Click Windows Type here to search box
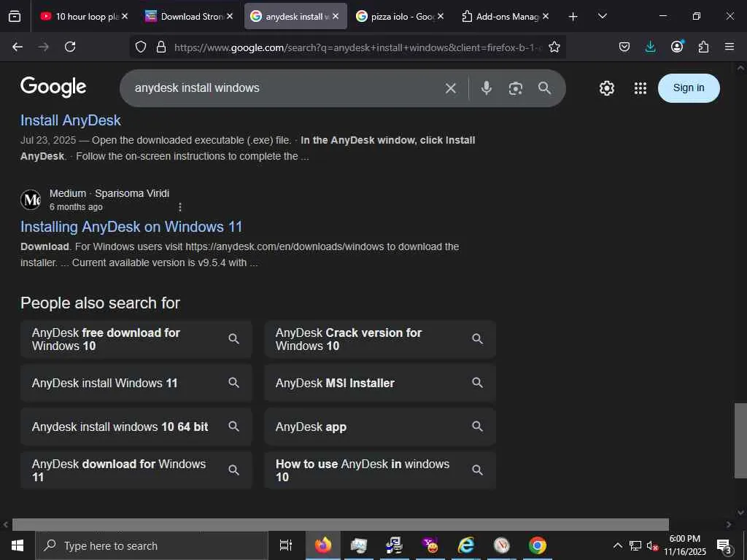The height and width of the screenshot is (560, 747). pos(152,545)
